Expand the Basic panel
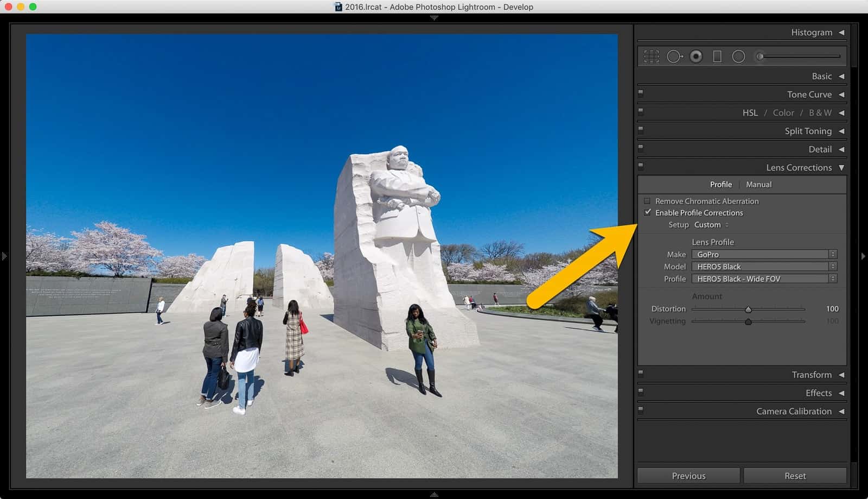The width and height of the screenshot is (868, 499). (x=841, y=77)
